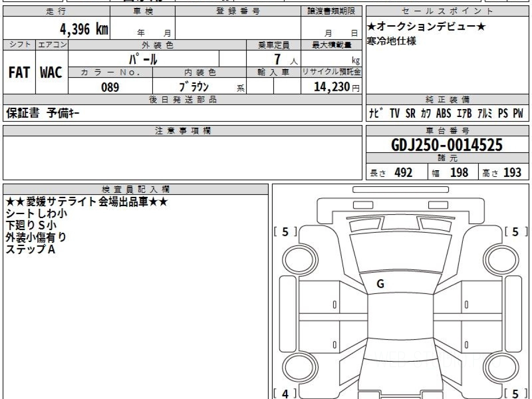The width and height of the screenshot is (532, 399).
Task: Click the G mark on the car diagram
Action: [x=380, y=285]
